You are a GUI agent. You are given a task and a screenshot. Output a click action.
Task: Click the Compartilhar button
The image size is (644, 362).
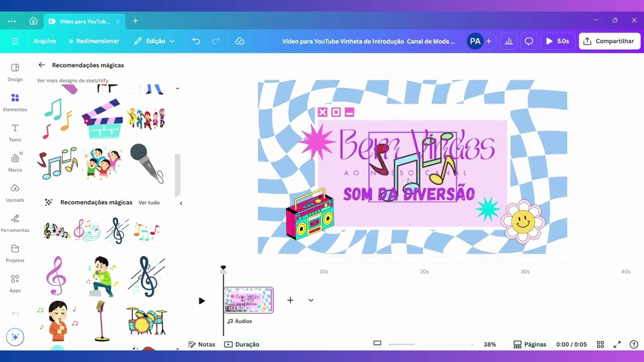pyautogui.click(x=609, y=41)
